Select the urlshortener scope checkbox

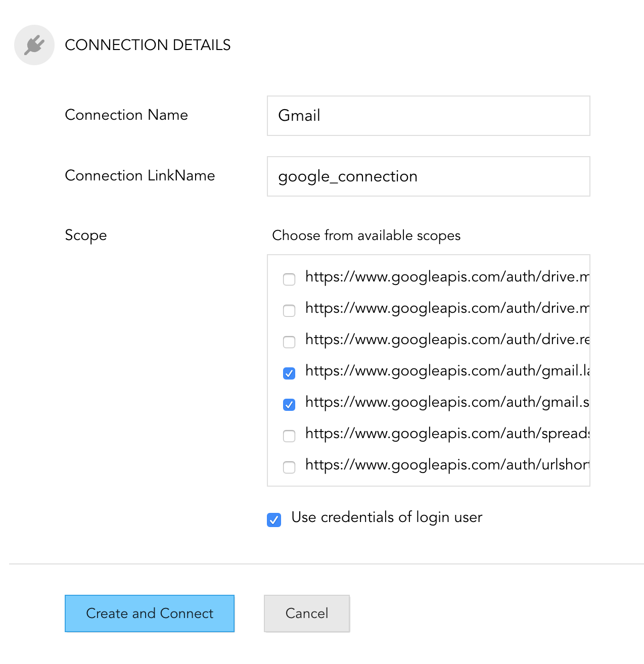(289, 467)
